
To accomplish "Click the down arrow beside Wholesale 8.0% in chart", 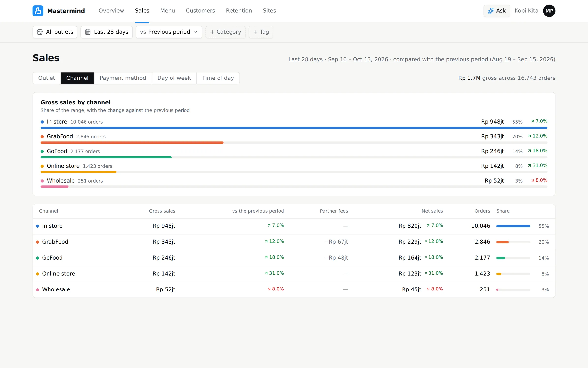I will pos(533,180).
